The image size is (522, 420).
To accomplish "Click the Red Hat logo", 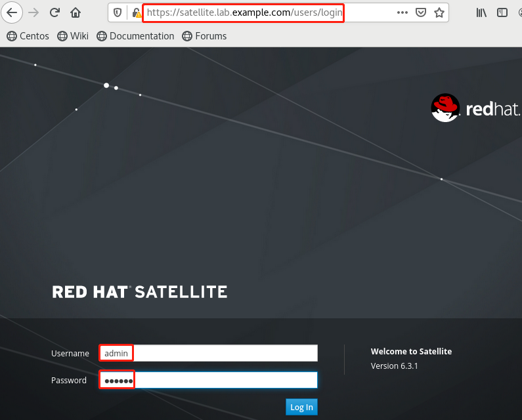I will (x=476, y=108).
